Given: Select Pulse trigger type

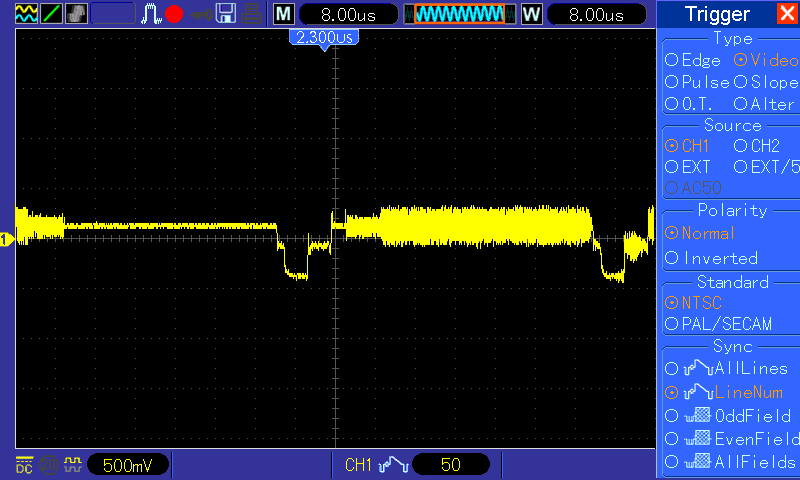Looking at the screenshot, I should coord(697,82).
